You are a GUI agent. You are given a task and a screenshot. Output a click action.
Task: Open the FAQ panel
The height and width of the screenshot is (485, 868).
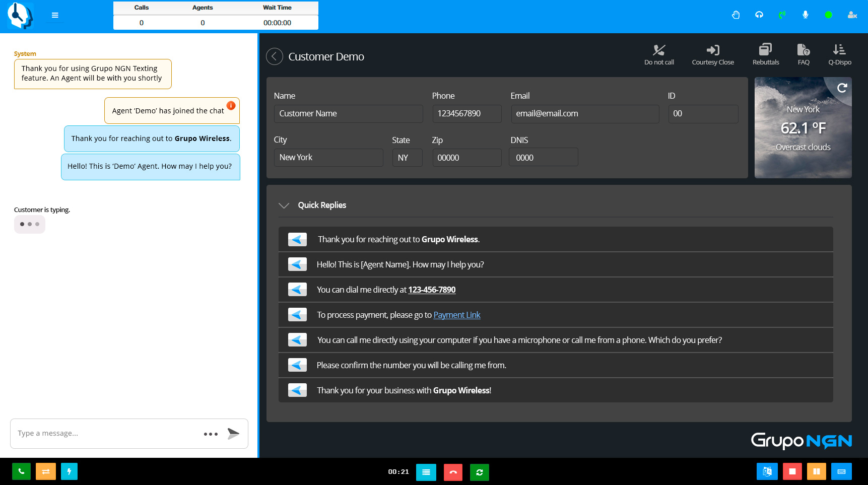[804, 54]
